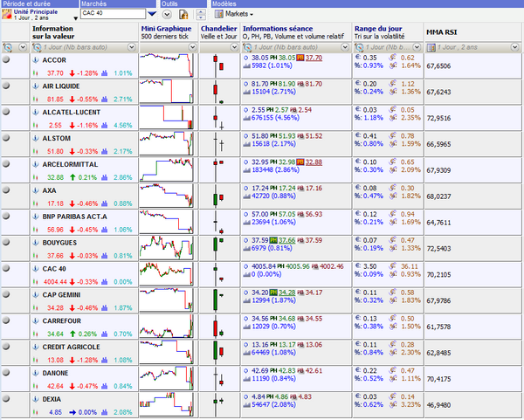The height and width of the screenshot is (420, 524).
Task: Click the volume icon next to DEXIA 2.08%
Action: click(105, 412)
